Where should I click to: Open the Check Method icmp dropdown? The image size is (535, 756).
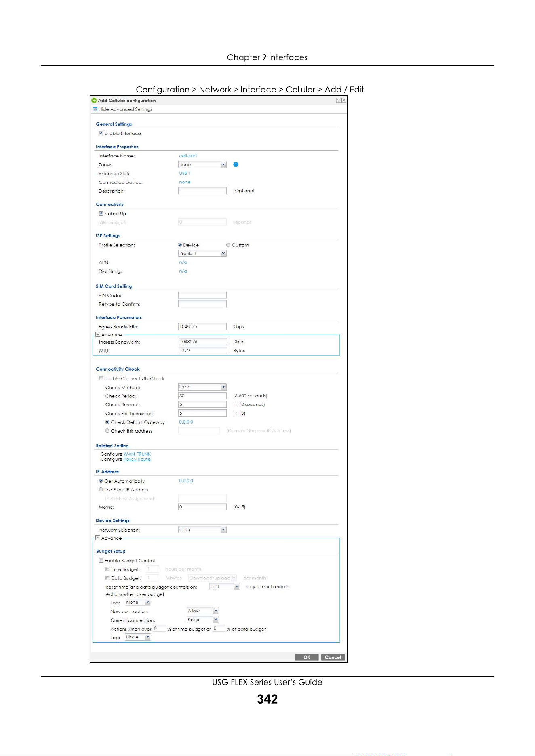pyautogui.click(x=202, y=387)
